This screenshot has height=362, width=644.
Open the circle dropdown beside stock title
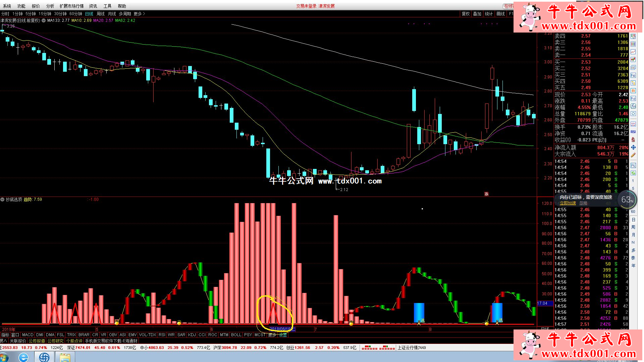44,20
